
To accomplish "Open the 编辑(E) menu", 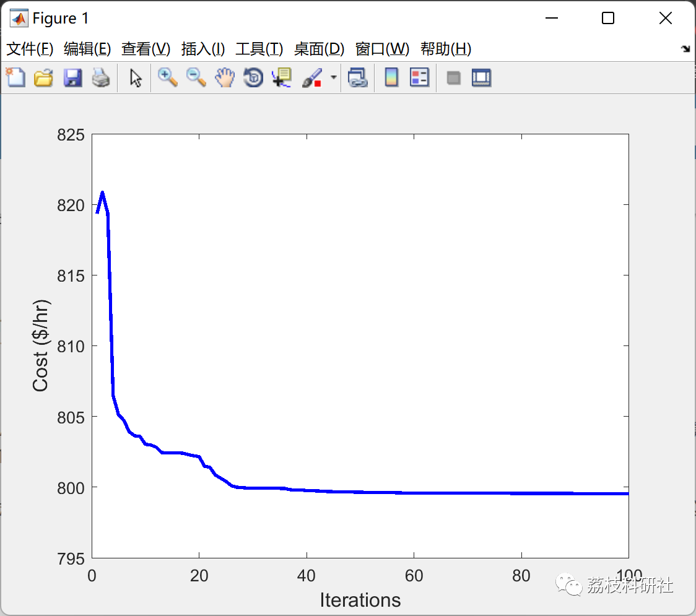I will point(87,49).
